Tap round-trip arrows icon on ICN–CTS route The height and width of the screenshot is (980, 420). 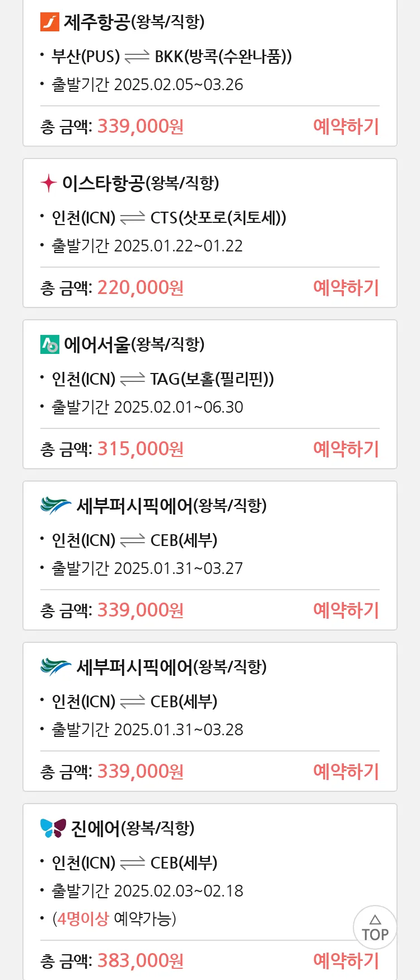pyautogui.click(x=132, y=218)
